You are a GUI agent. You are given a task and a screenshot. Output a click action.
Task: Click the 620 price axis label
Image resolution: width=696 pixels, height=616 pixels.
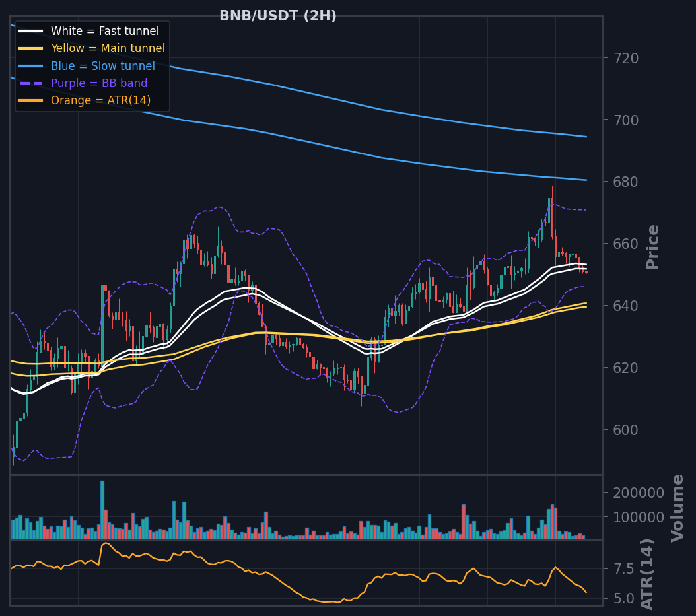pos(626,368)
